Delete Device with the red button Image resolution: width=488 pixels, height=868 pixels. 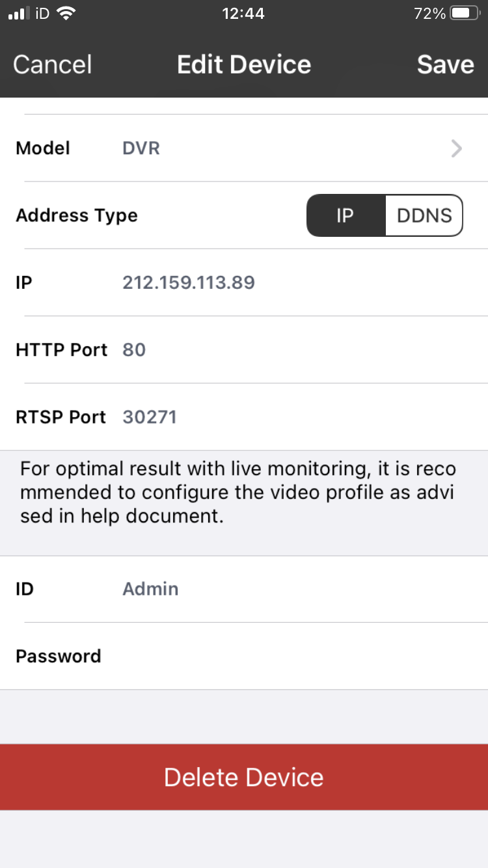244,777
